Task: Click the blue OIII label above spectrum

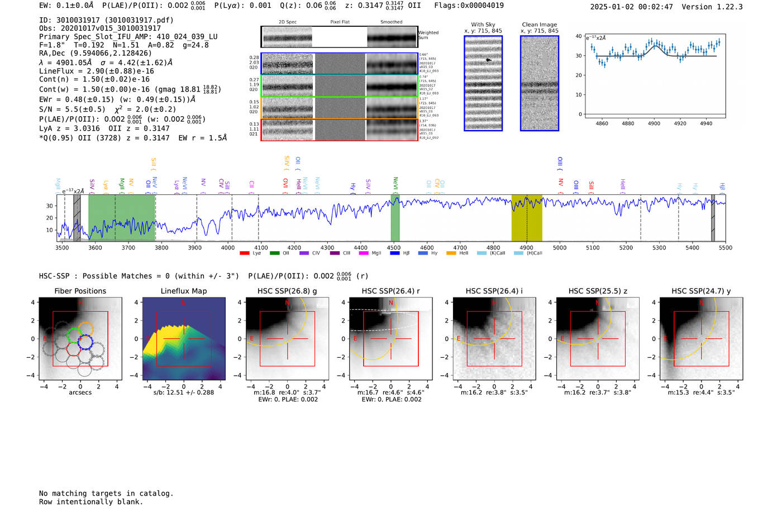Action: point(560,164)
